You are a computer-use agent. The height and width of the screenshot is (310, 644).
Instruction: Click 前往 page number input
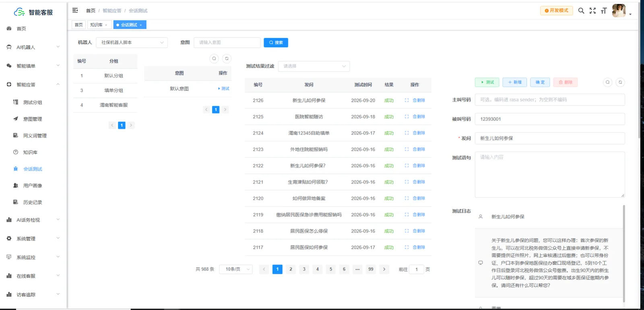417,269
